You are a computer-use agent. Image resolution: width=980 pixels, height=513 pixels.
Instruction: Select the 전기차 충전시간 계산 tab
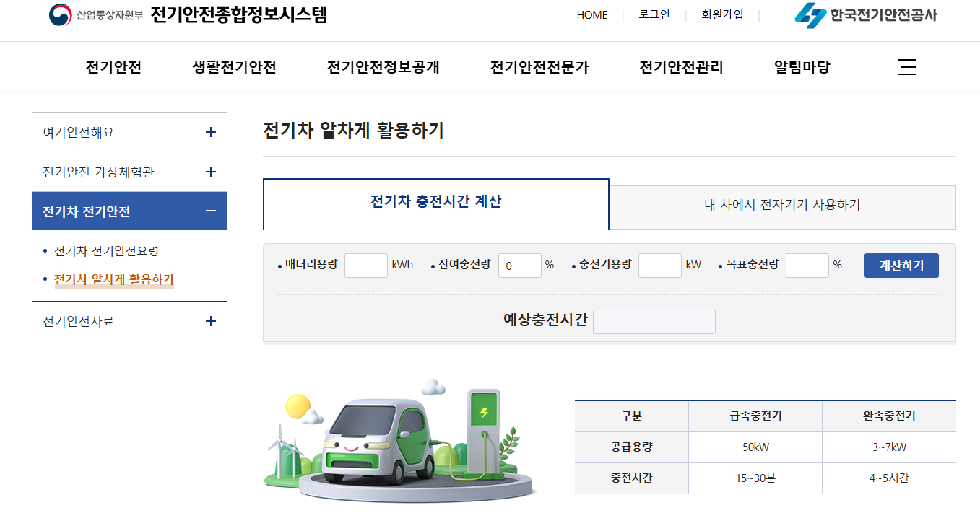(436, 204)
